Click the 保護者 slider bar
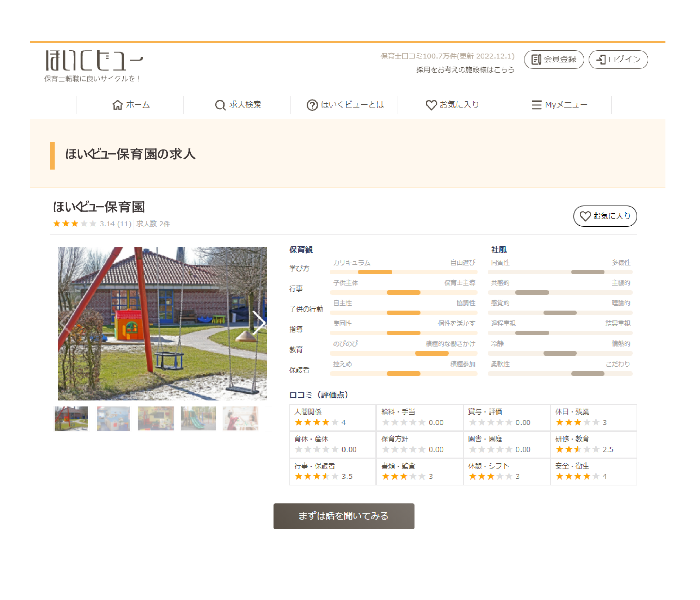 404,373
